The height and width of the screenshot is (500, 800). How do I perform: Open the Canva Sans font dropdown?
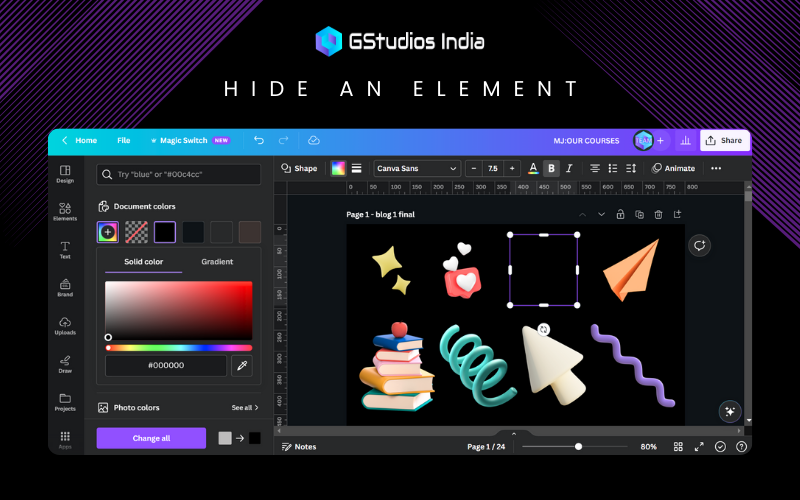(417, 168)
